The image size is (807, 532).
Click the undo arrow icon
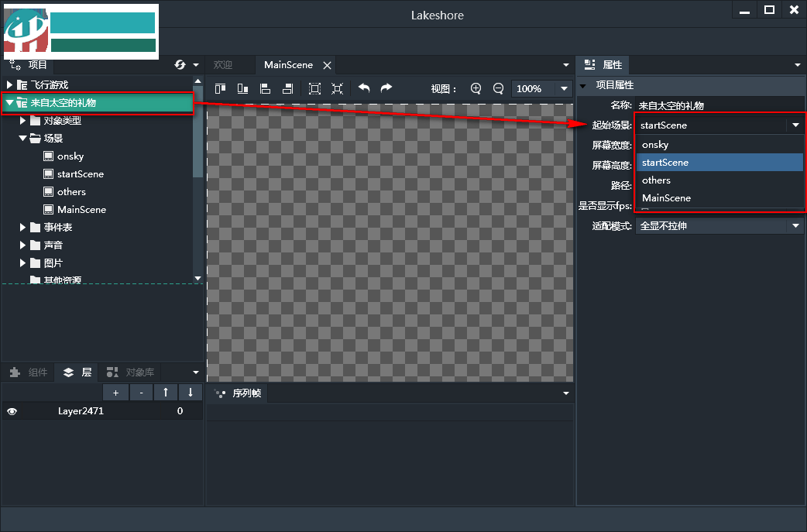(x=364, y=88)
